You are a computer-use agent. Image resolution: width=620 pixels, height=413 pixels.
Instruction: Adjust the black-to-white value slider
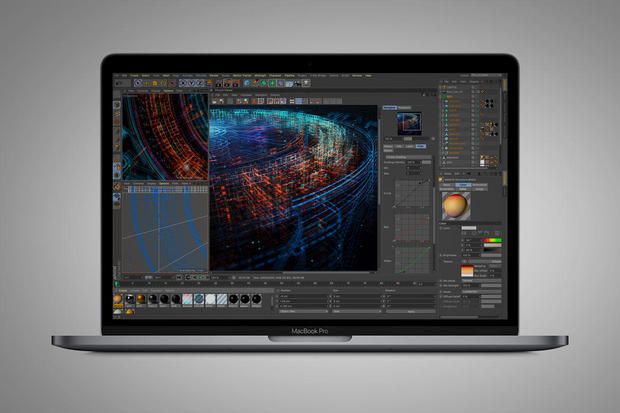(x=493, y=250)
